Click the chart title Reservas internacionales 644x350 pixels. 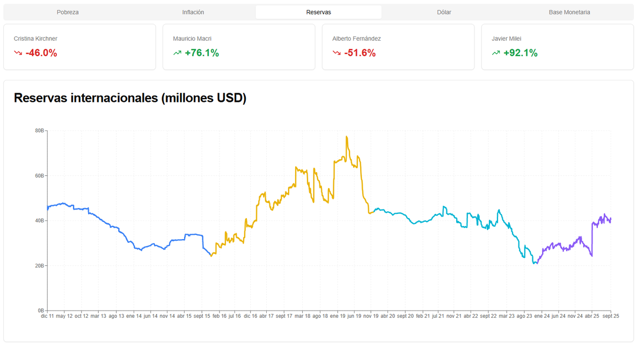tap(130, 98)
